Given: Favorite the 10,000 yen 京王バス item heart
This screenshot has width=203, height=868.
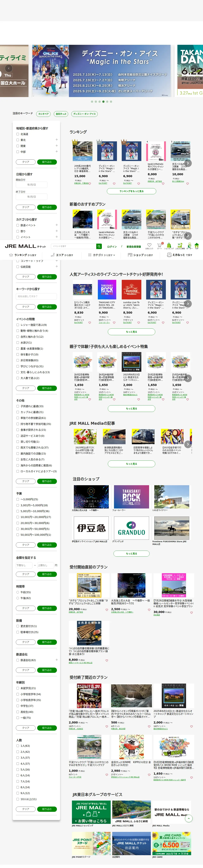Looking at the screenshot, I should 188,184.
